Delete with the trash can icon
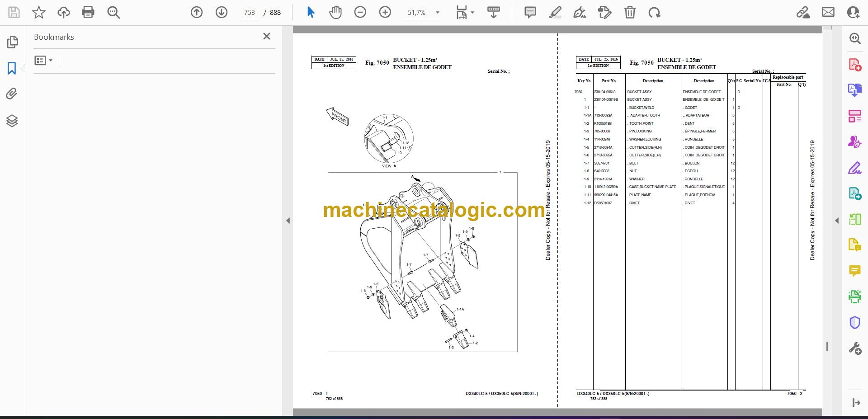 (x=630, y=12)
